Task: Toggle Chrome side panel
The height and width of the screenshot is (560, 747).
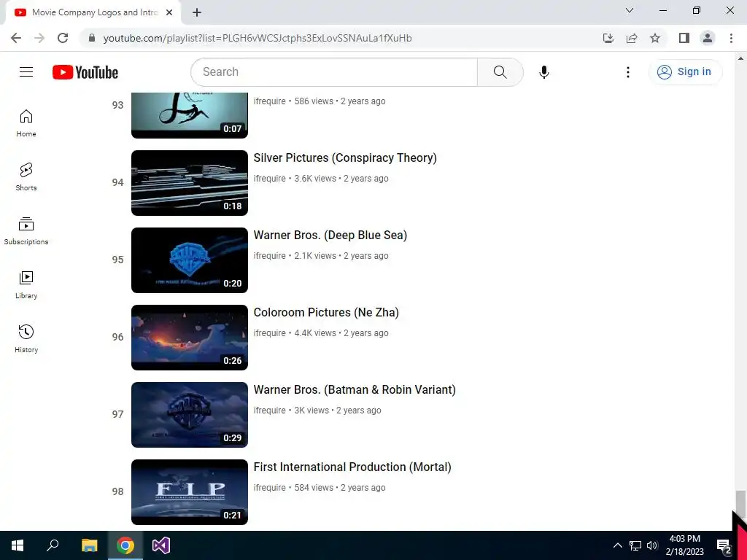Action: click(x=684, y=38)
